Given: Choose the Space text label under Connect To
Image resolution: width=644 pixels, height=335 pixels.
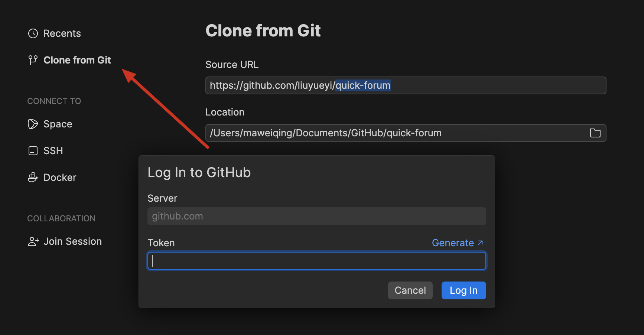Looking at the screenshot, I should coord(58,124).
